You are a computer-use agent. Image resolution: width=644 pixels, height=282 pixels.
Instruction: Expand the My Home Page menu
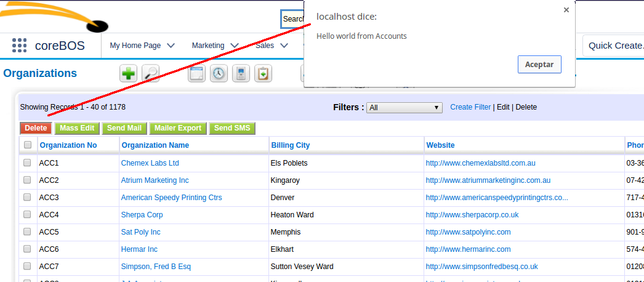click(x=142, y=46)
